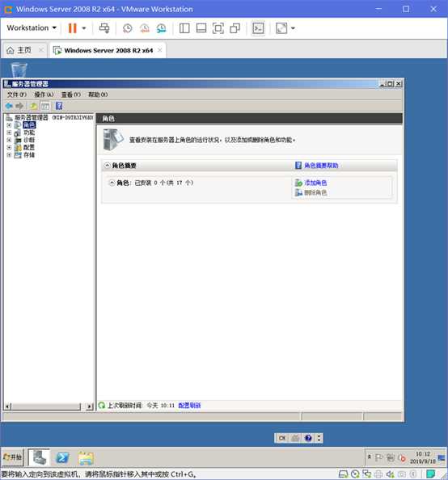Expand the 角色 tree node
Screen dimensions: 448x480
pyautogui.click(x=9, y=125)
